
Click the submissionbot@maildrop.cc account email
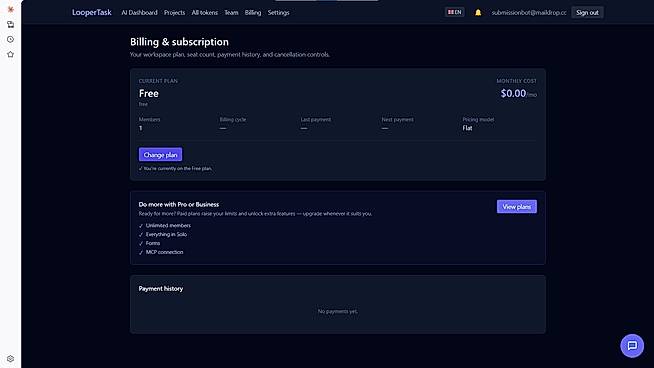[x=529, y=13]
